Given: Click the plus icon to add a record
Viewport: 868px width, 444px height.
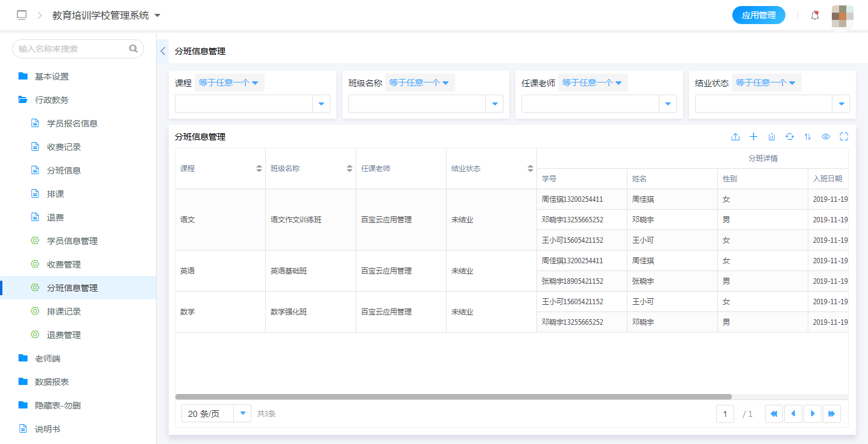Looking at the screenshot, I should click(x=753, y=137).
